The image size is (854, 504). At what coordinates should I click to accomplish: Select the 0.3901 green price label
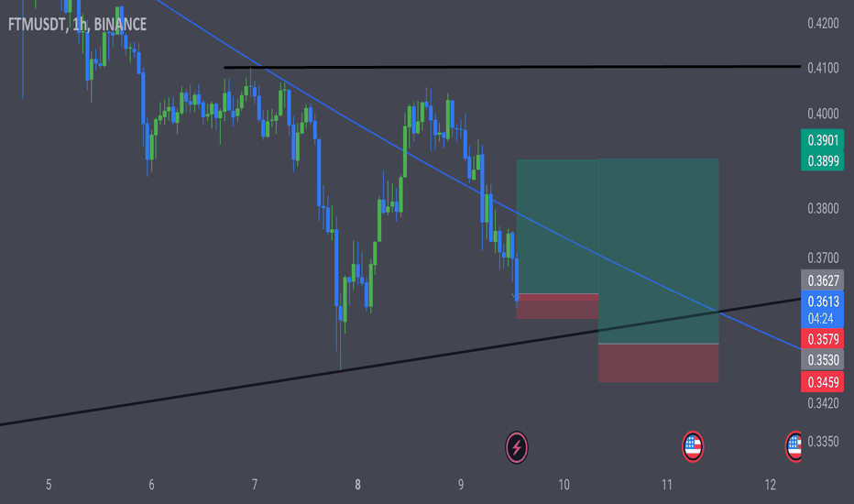pyautogui.click(x=822, y=139)
